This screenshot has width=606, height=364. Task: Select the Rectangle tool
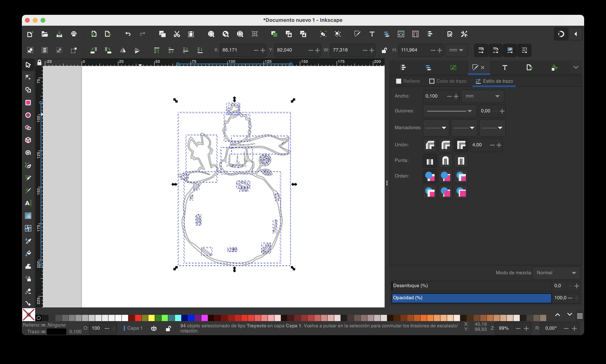[28, 103]
